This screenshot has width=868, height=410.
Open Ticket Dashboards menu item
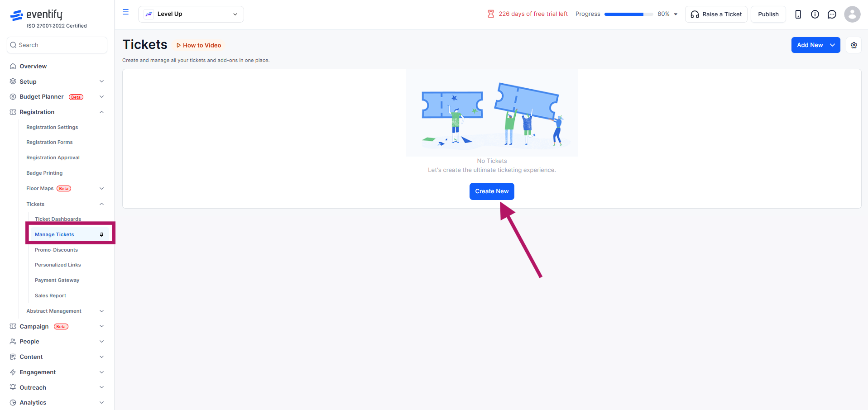point(58,219)
